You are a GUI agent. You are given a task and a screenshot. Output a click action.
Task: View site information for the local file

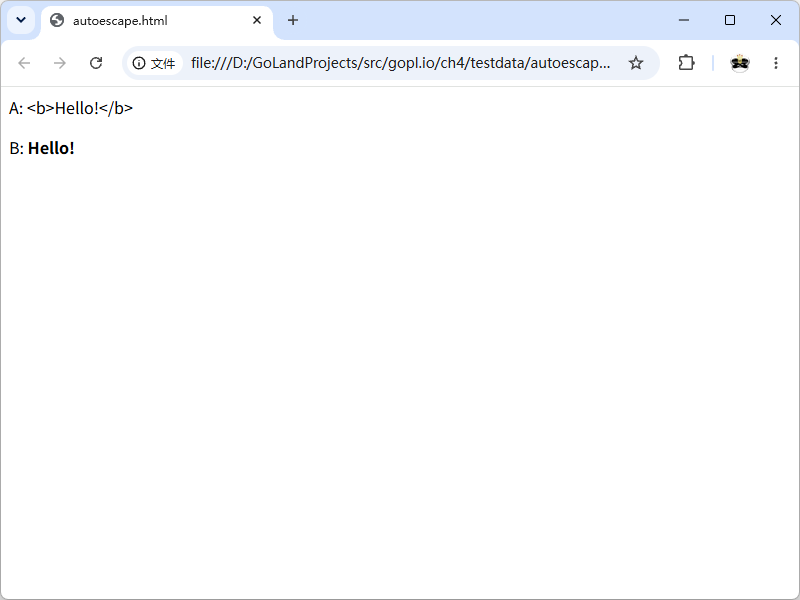click(x=154, y=63)
